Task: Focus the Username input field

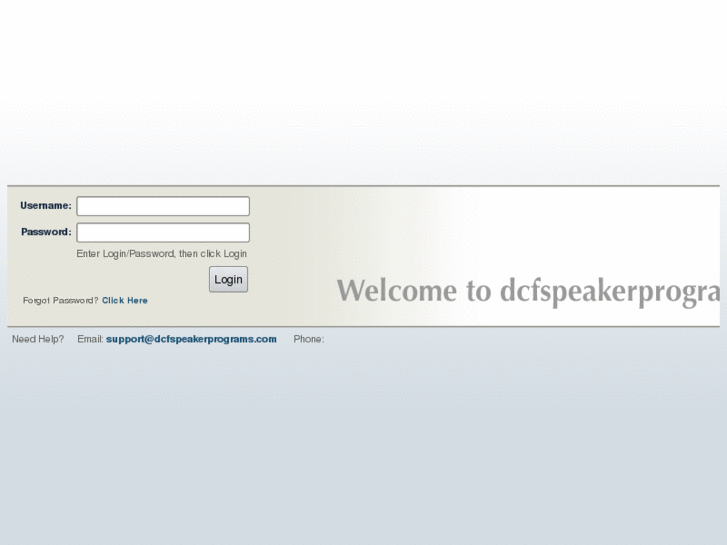Action: click(x=163, y=206)
